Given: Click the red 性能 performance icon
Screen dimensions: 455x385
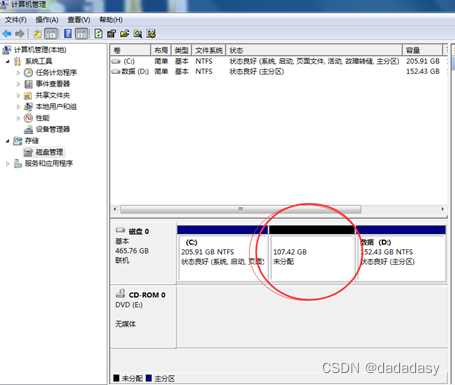Looking at the screenshot, I should coord(29,118).
